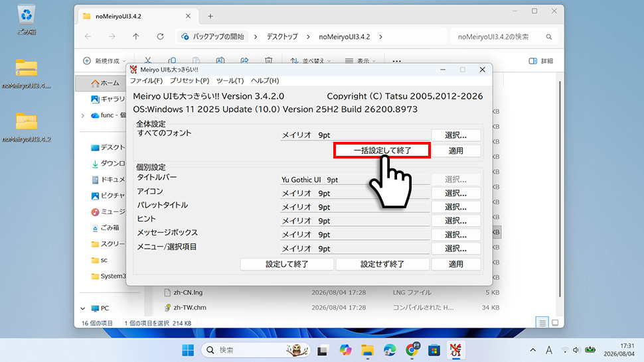Image resolution: width=644 pixels, height=362 pixels.
Task: Select the zh-CN.lng file
Action: tap(188, 292)
